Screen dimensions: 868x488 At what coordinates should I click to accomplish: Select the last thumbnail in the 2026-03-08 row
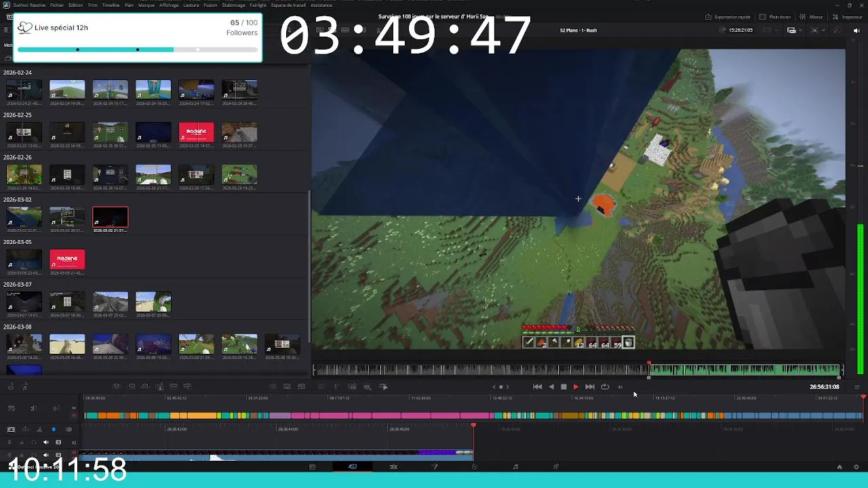[282, 344]
